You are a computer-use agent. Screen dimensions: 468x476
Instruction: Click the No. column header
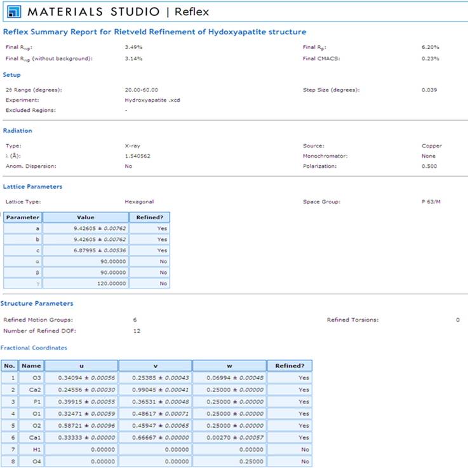tap(10, 366)
